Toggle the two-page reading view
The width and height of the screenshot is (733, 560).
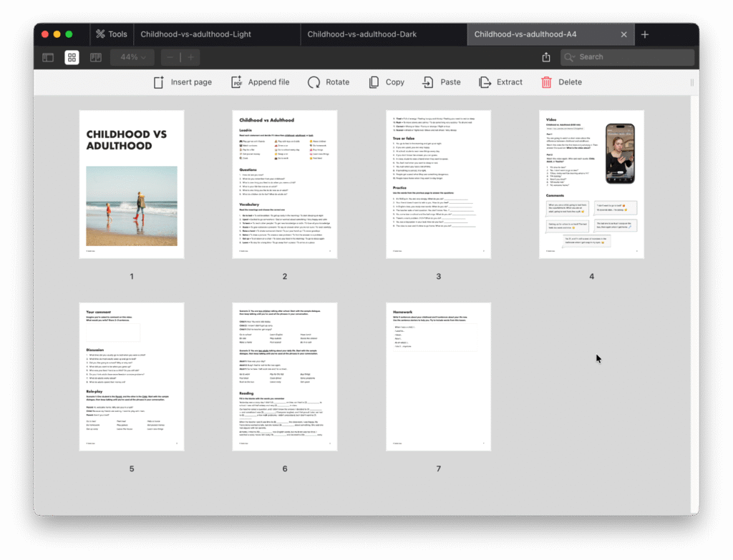(95, 57)
